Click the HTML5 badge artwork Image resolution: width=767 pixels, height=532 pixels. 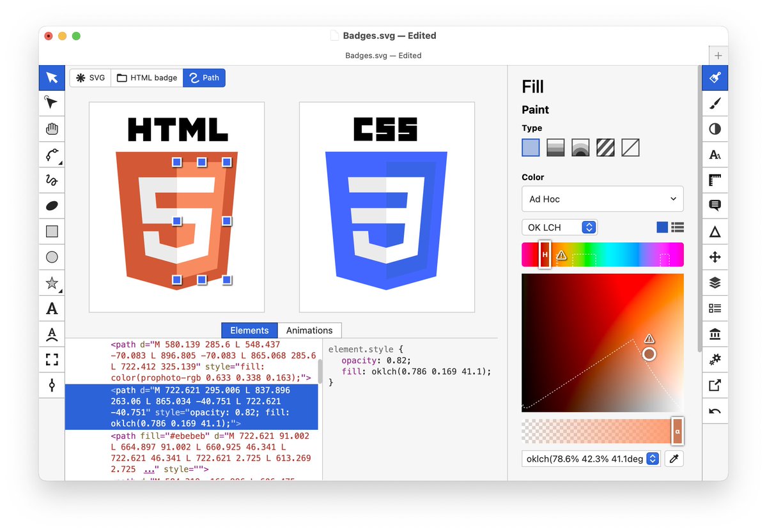176,220
